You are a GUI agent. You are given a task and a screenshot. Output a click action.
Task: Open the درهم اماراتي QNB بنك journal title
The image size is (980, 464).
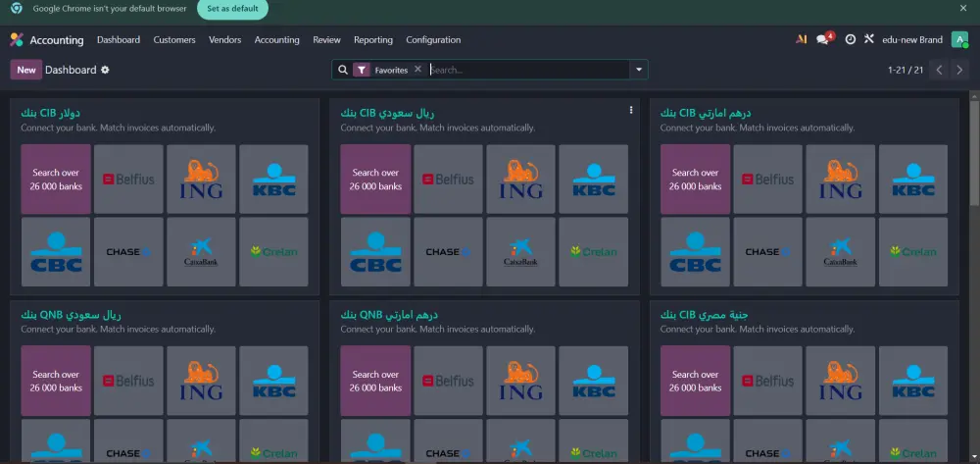pyautogui.click(x=389, y=315)
